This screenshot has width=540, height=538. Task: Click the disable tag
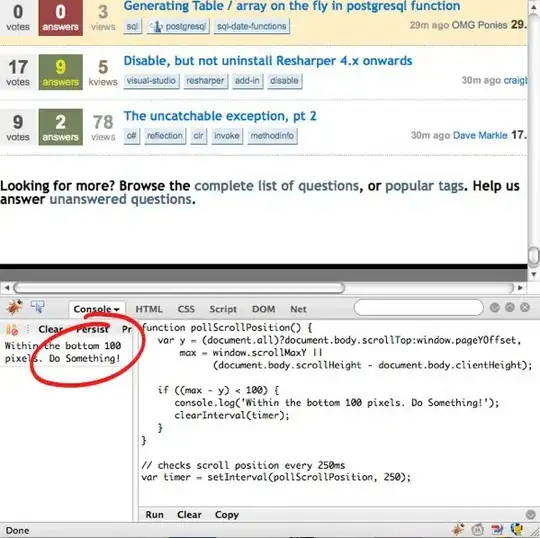pos(284,81)
